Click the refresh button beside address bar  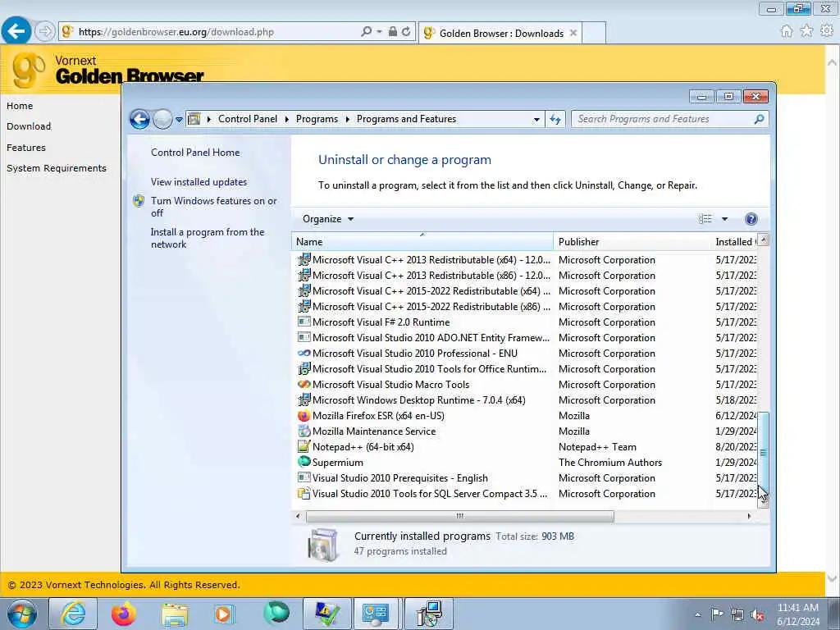tap(555, 120)
